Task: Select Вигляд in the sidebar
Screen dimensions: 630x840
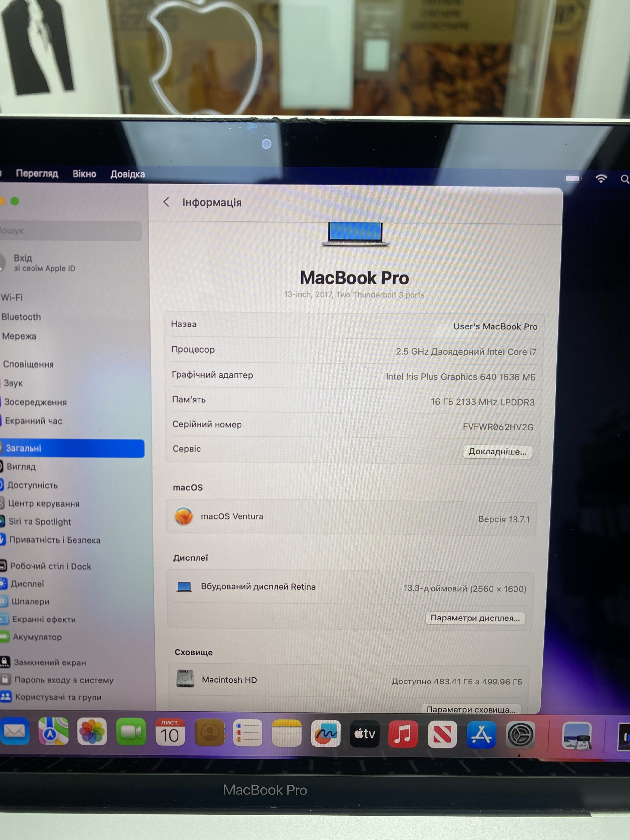Action: (21, 466)
